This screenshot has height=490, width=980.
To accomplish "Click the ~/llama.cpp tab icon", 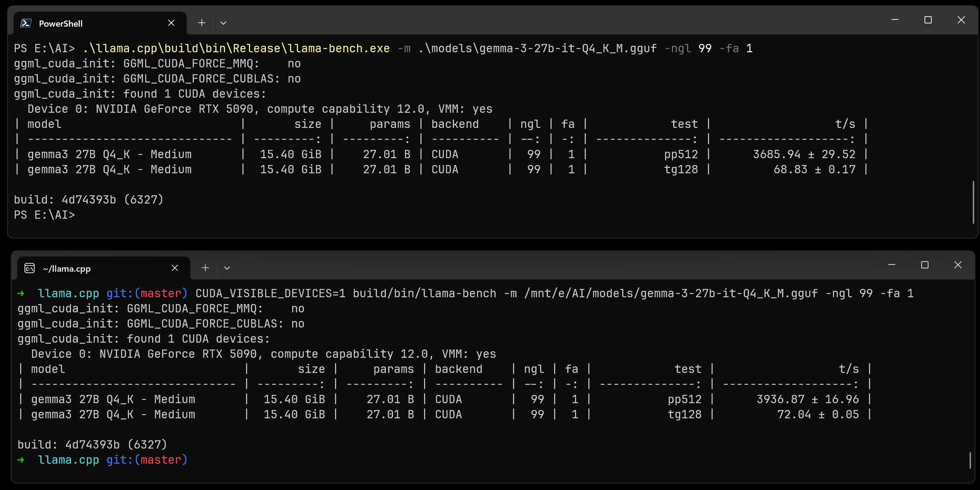I will [x=30, y=268].
